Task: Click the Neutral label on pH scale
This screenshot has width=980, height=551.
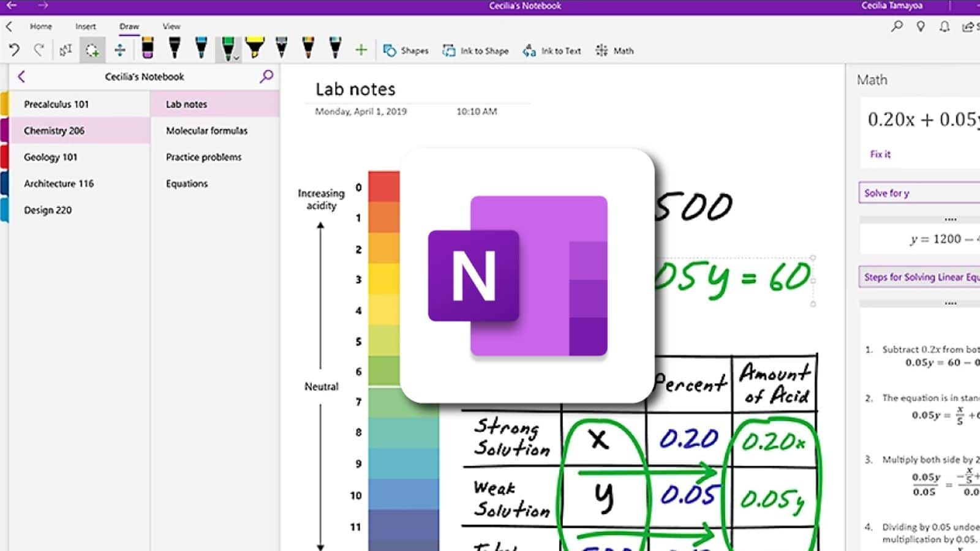Action: pos(321,386)
